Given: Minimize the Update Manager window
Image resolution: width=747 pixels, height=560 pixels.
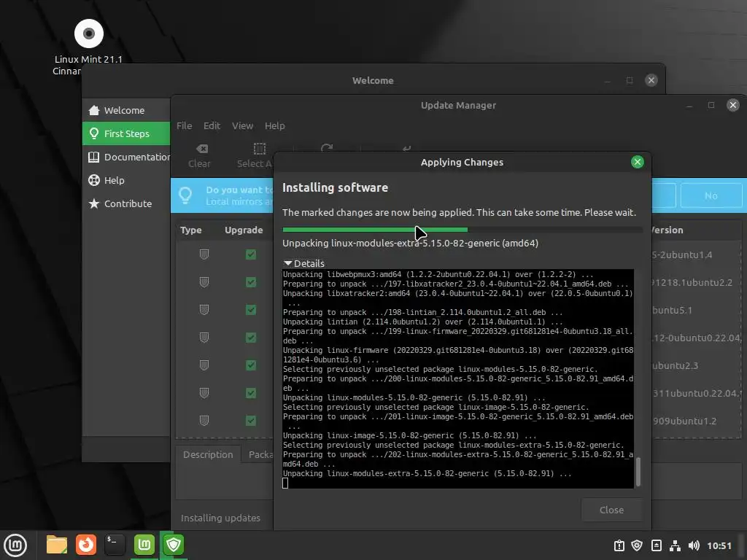Looking at the screenshot, I should (x=689, y=105).
